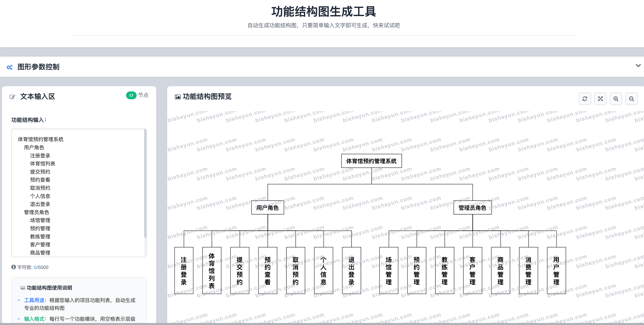Select the 提交预约 leaf node in diagram
644x325 pixels.
point(240,271)
